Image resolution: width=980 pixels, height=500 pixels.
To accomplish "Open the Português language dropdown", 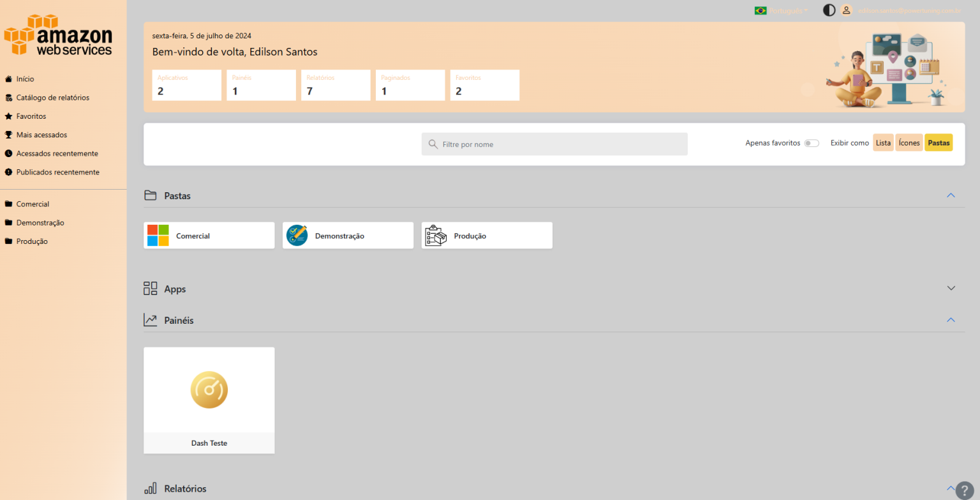I will pyautogui.click(x=782, y=11).
